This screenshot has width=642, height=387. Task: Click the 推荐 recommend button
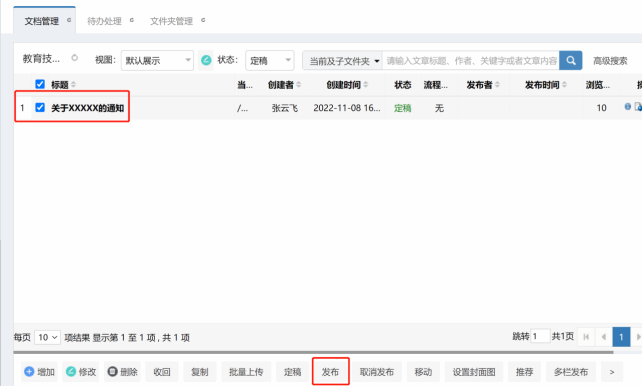524,372
